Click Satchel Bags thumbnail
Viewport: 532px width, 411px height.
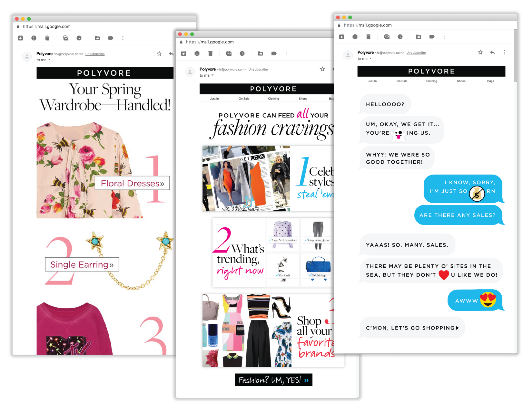point(317,269)
